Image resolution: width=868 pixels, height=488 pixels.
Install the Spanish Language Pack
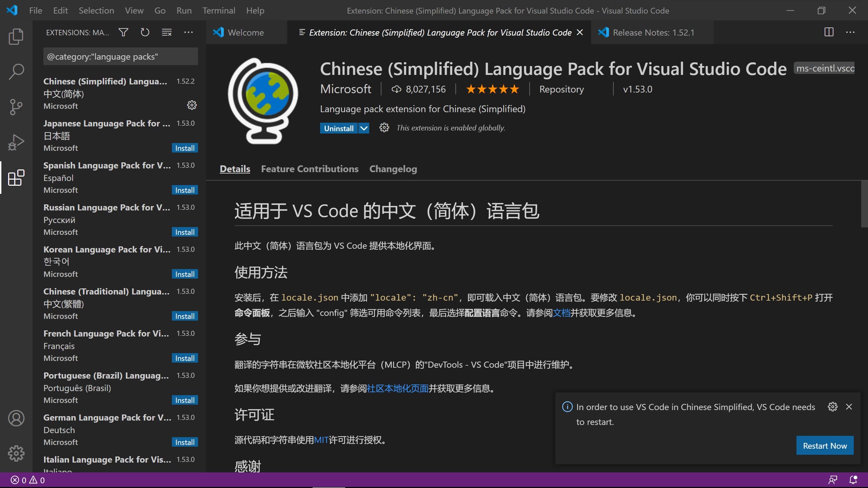185,190
